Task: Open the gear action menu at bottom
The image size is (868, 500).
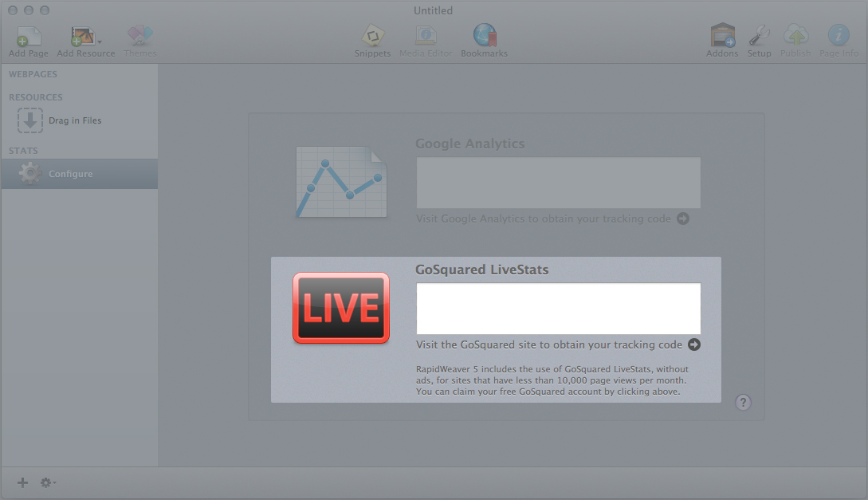Action: pos(48,482)
